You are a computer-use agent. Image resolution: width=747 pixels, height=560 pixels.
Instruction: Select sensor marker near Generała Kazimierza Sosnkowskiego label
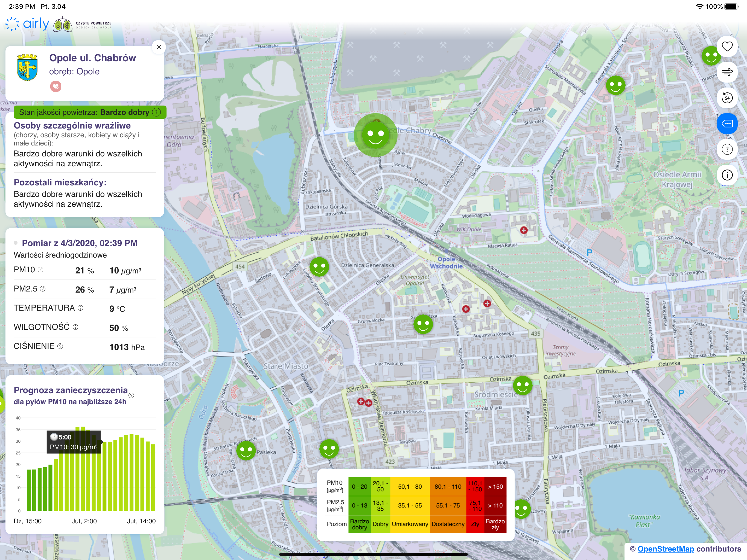point(615,85)
